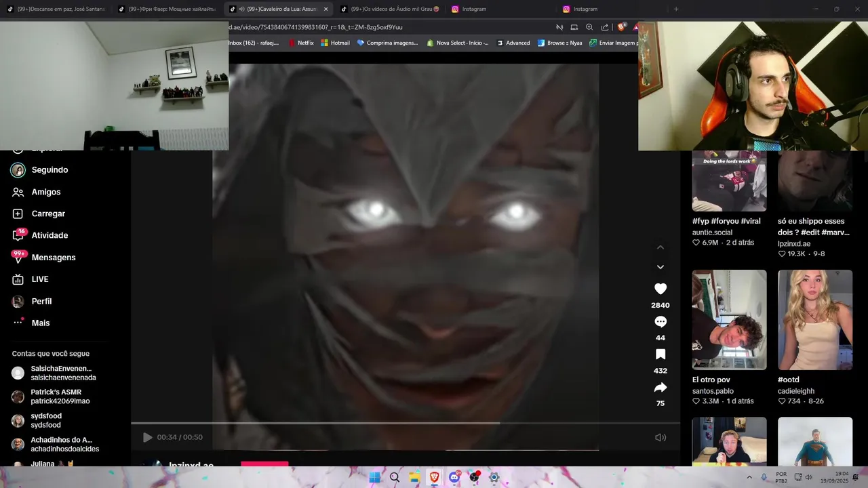Screen dimensions: 868x488
Task: Close the Cavaleiro da Lua tab
Action: (x=325, y=9)
